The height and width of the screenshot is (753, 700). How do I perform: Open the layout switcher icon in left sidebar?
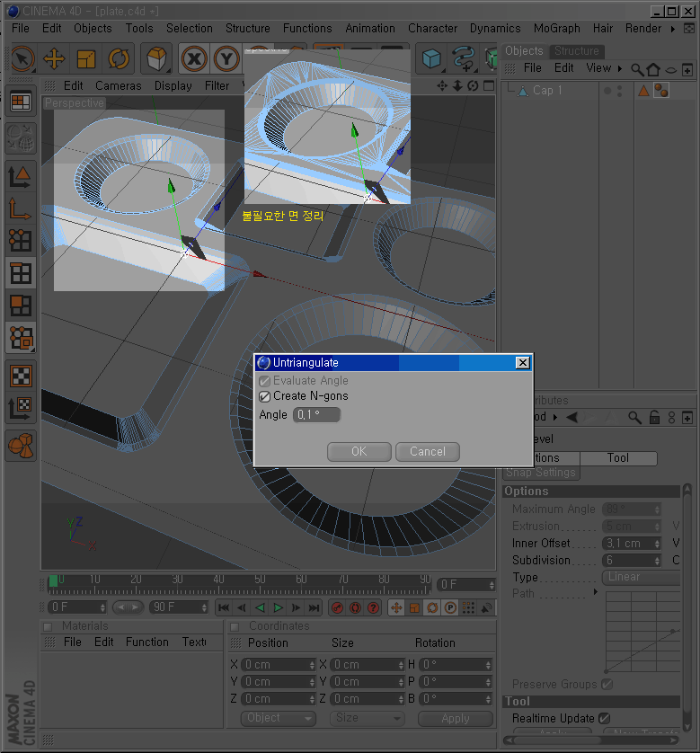21,102
